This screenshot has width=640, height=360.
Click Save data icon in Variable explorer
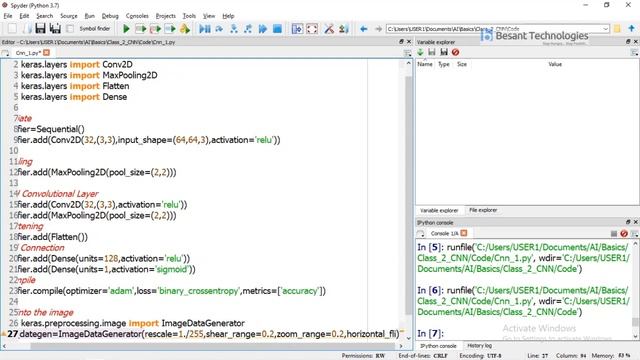click(x=432, y=52)
